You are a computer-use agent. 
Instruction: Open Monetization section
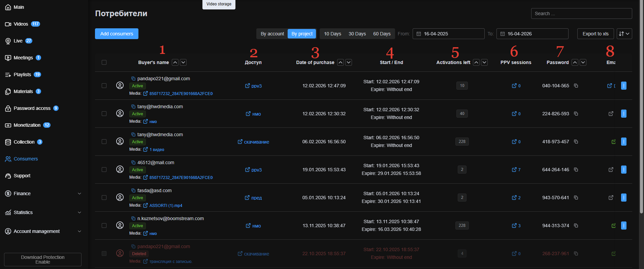click(28, 125)
